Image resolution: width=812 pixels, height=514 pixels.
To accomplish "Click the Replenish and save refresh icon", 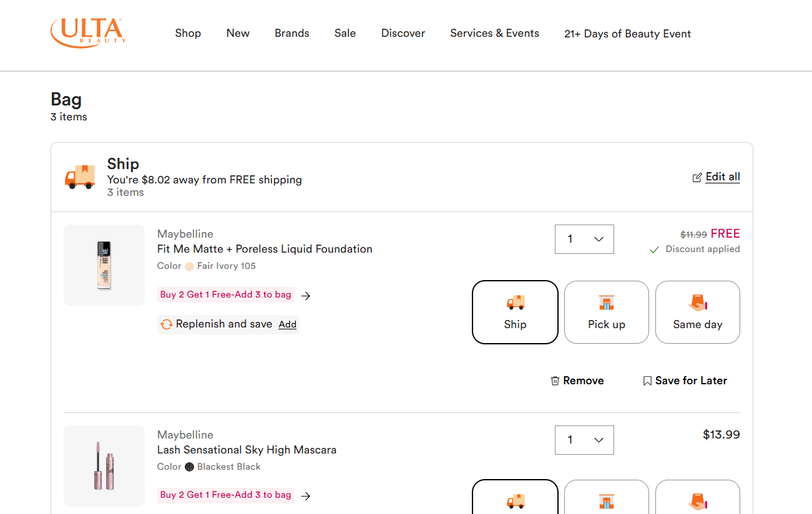I will click(167, 324).
